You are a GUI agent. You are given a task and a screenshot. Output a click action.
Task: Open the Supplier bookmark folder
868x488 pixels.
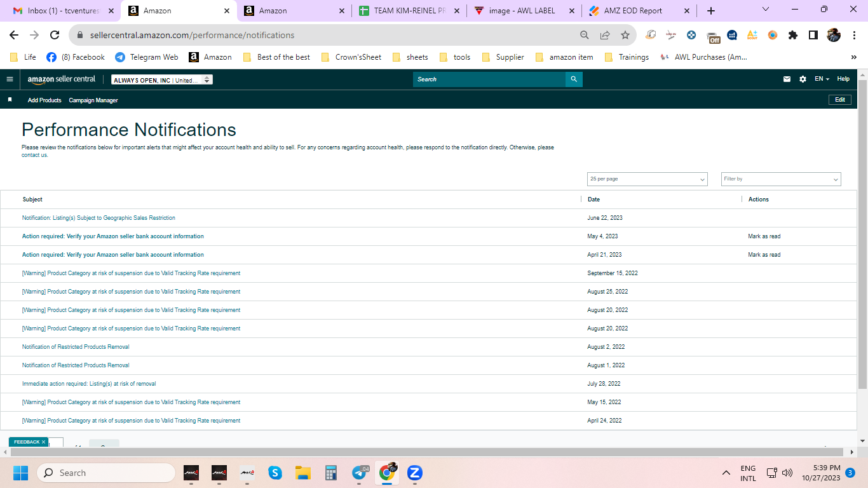pos(503,57)
